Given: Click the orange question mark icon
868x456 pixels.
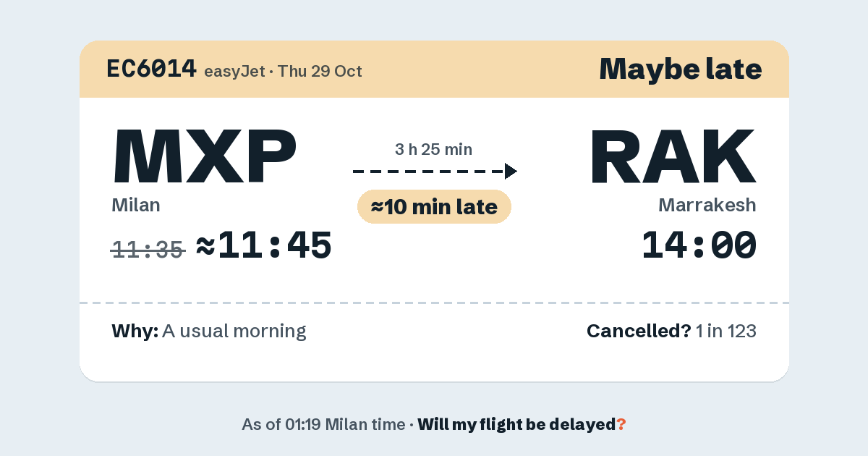Looking at the screenshot, I should pos(621,425).
